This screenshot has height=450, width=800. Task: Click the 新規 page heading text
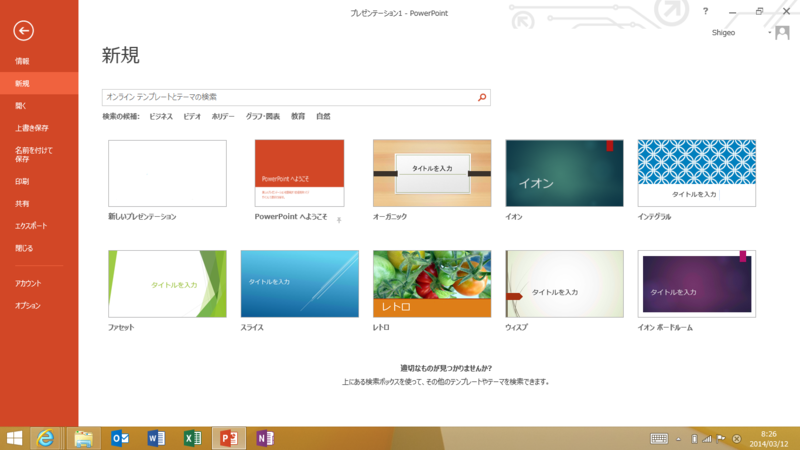pos(120,55)
